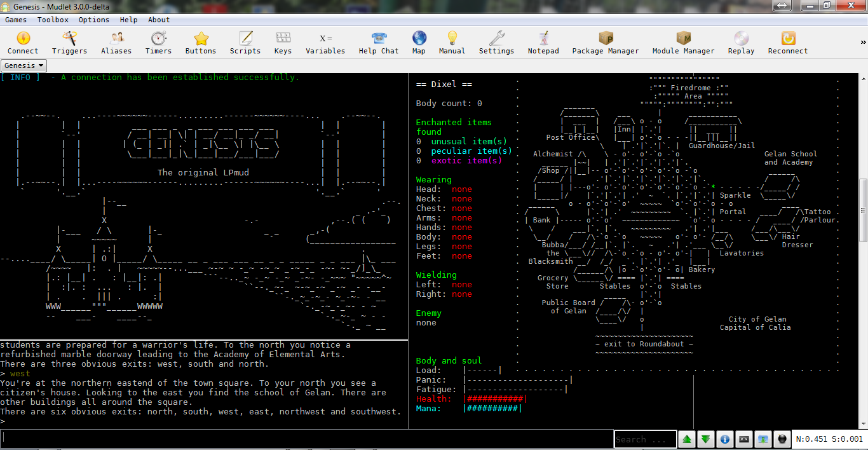This screenshot has width=868, height=450.
Task: Click the Connect toolbar icon
Action: pos(23,43)
